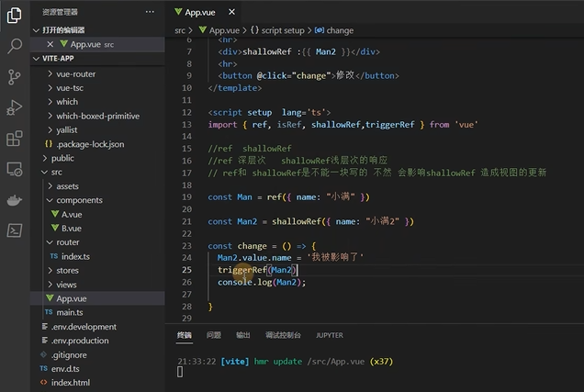Click the HTML icon beside index.html
The image size is (584, 392).
coord(43,382)
